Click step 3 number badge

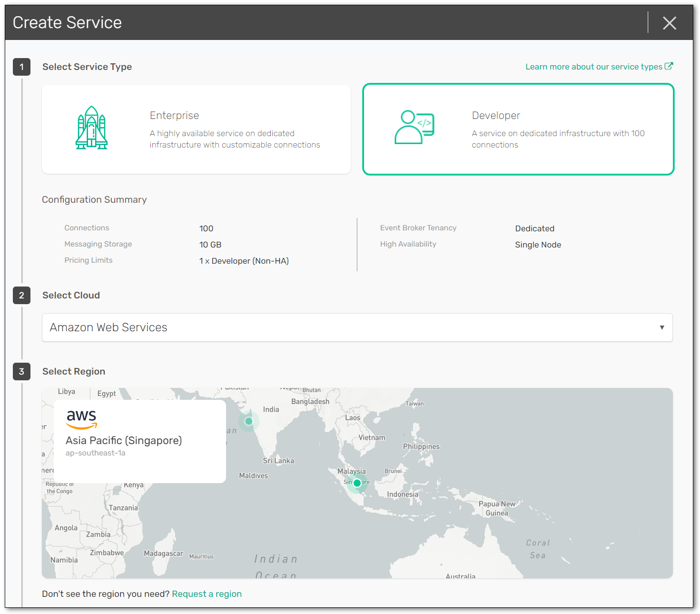21,372
